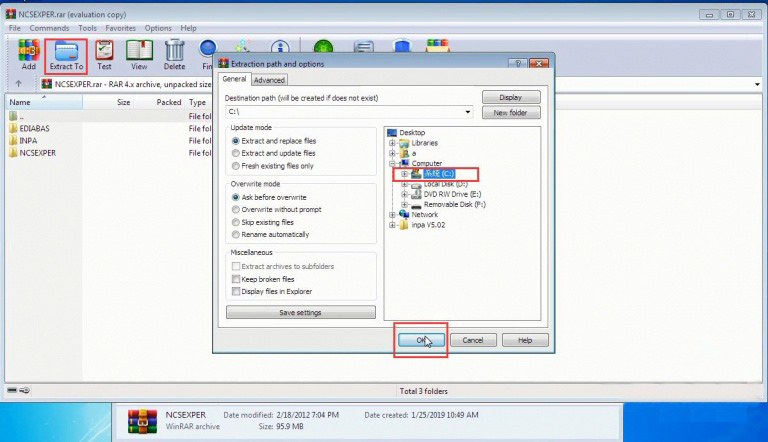Expand the Libraries tree node

(392, 143)
